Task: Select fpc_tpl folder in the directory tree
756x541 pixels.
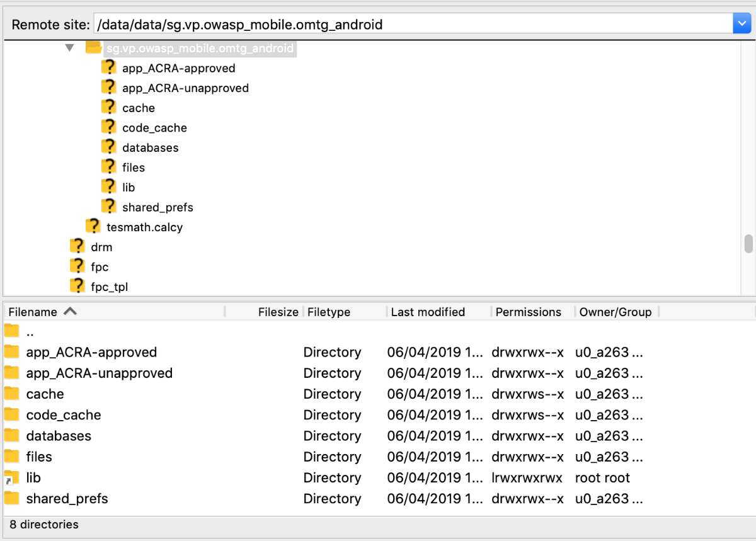Action: 110,287
